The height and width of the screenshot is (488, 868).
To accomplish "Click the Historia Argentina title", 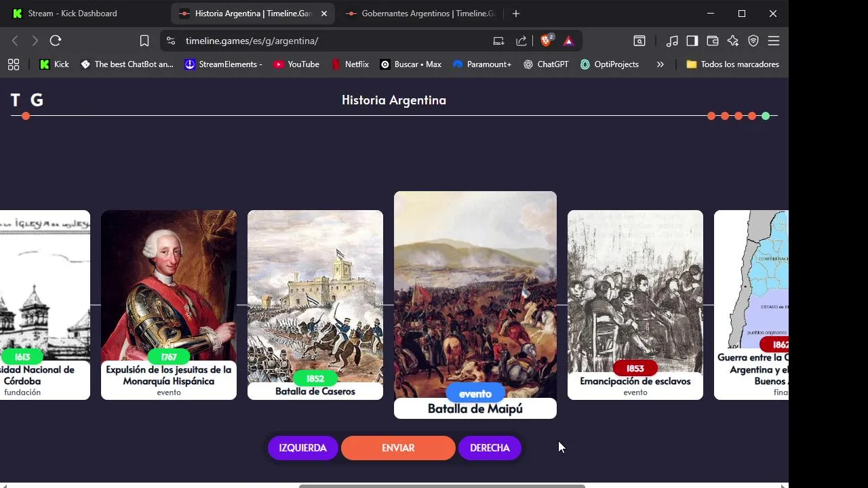I will point(394,100).
